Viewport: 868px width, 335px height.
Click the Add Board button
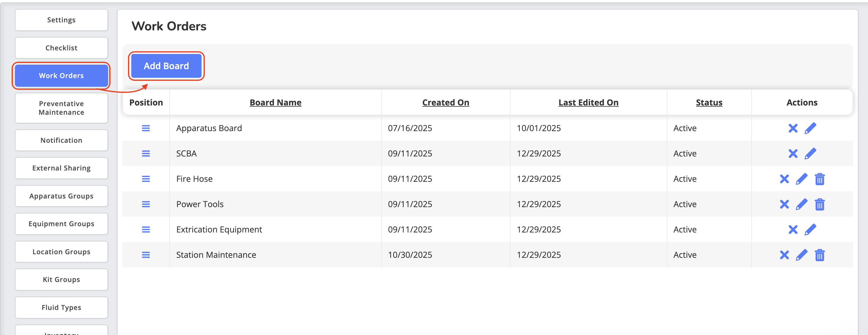[x=166, y=66]
